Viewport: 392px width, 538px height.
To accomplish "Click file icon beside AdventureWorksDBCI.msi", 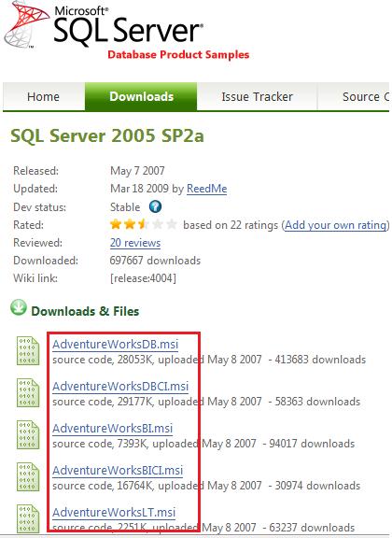I will coord(28,393).
